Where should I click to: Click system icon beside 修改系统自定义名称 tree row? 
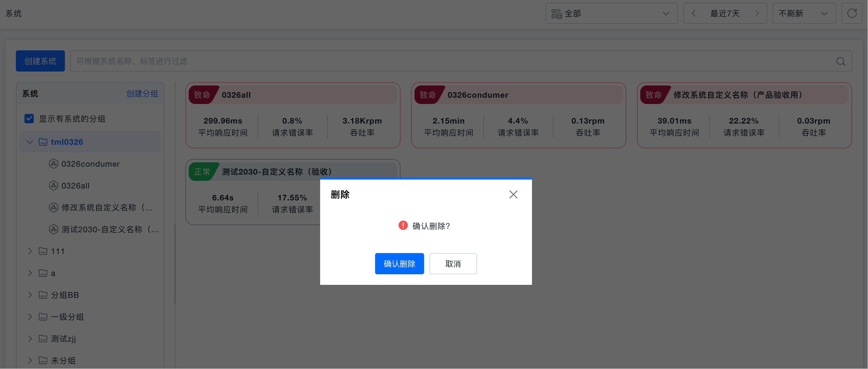coord(54,207)
